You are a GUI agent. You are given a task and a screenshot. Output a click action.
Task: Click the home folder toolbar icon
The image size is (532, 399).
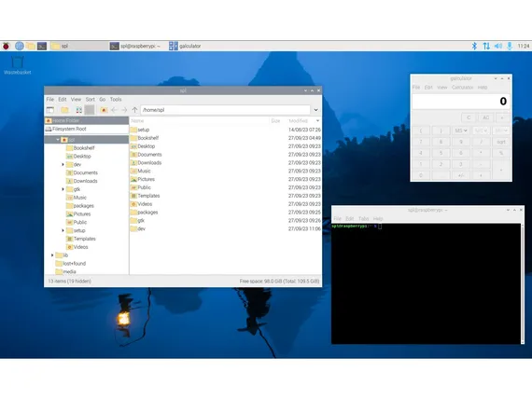(104, 110)
